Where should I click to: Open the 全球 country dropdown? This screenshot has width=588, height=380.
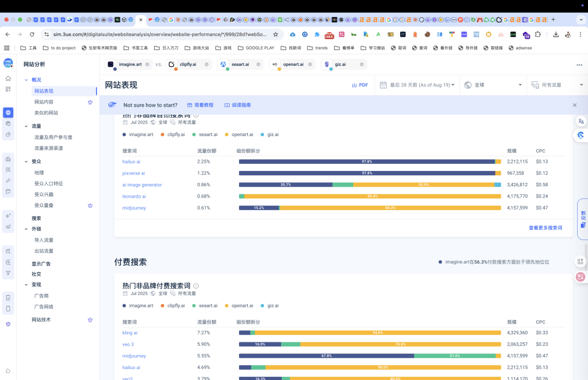493,85
